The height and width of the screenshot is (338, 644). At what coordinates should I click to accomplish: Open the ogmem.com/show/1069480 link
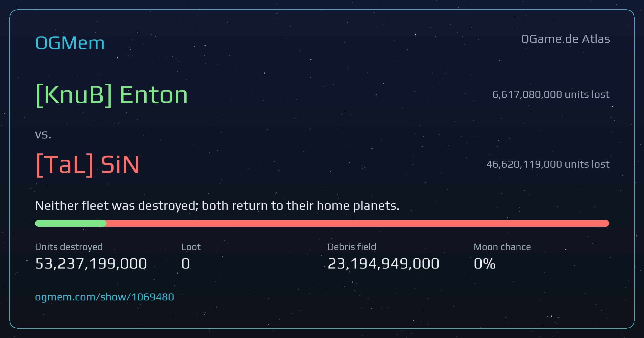(x=105, y=297)
